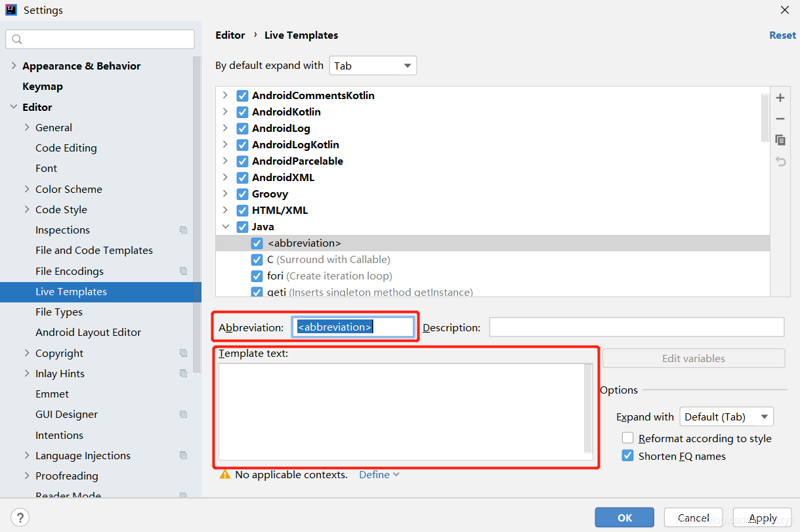Toggle the AndroidCommentsKotlin group checkbox

click(242, 95)
